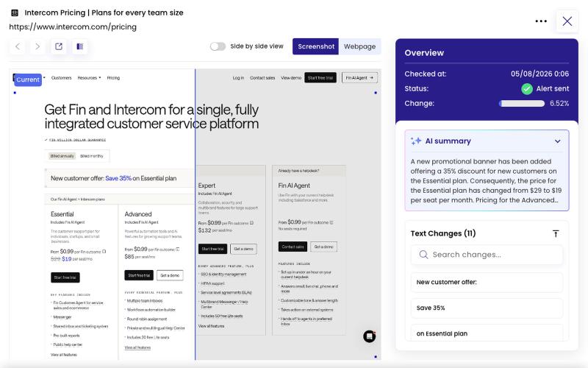Click the Expert plan heading

[x=207, y=185]
